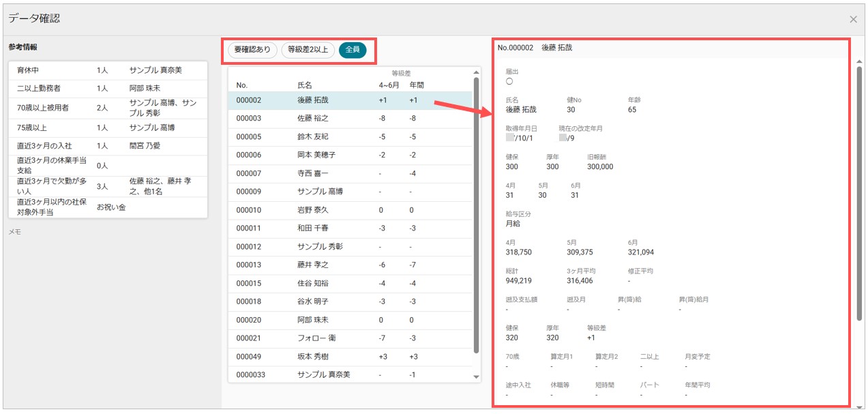The height and width of the screenshot is (414, 868).
Task: Select the 坂本 秀樹 row
Action: click(x=350, y=357)
